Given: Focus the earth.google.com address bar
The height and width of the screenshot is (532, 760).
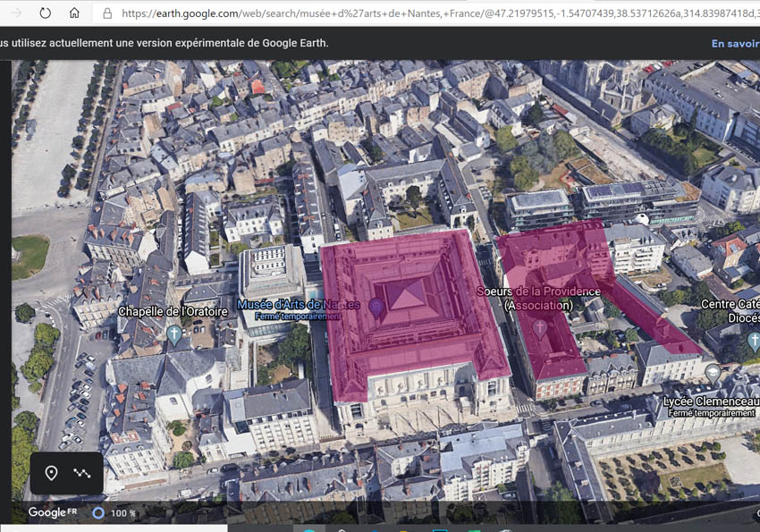Looking at the screenshot, I should [428, 13].
